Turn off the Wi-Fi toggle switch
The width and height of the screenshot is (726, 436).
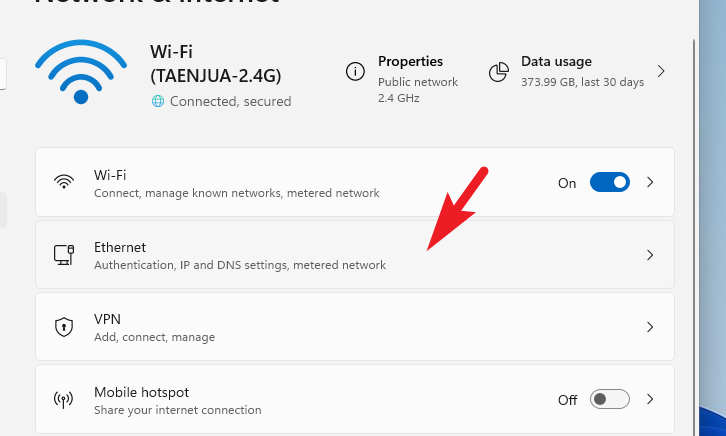609,182
